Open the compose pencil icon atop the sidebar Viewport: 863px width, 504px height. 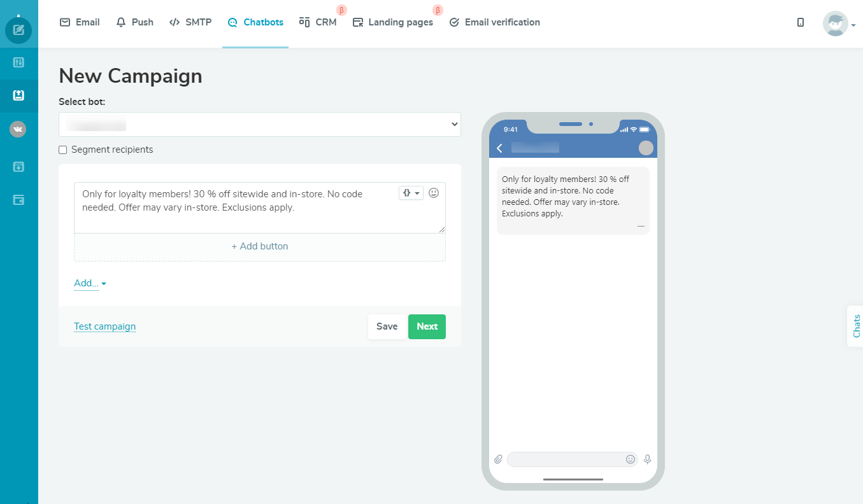(x=18, y=30)
